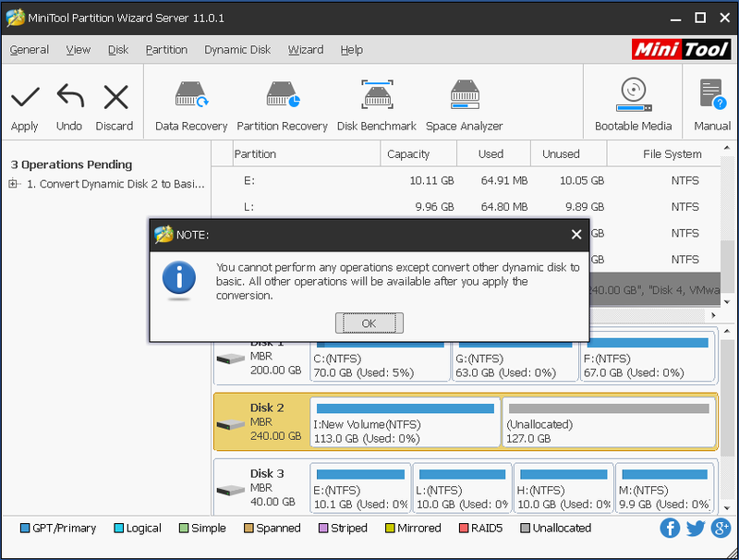Open the Disk menu
The image size is (739, 560).
(118, 50)
